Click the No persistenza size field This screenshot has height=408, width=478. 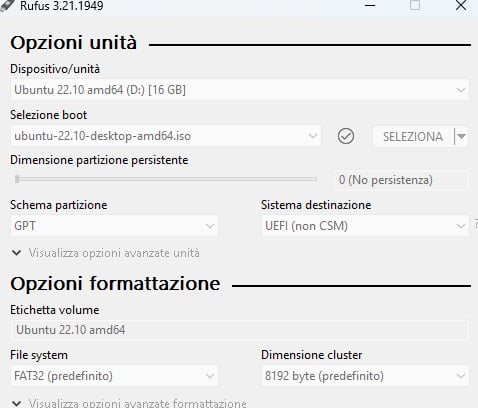[401, 180]
